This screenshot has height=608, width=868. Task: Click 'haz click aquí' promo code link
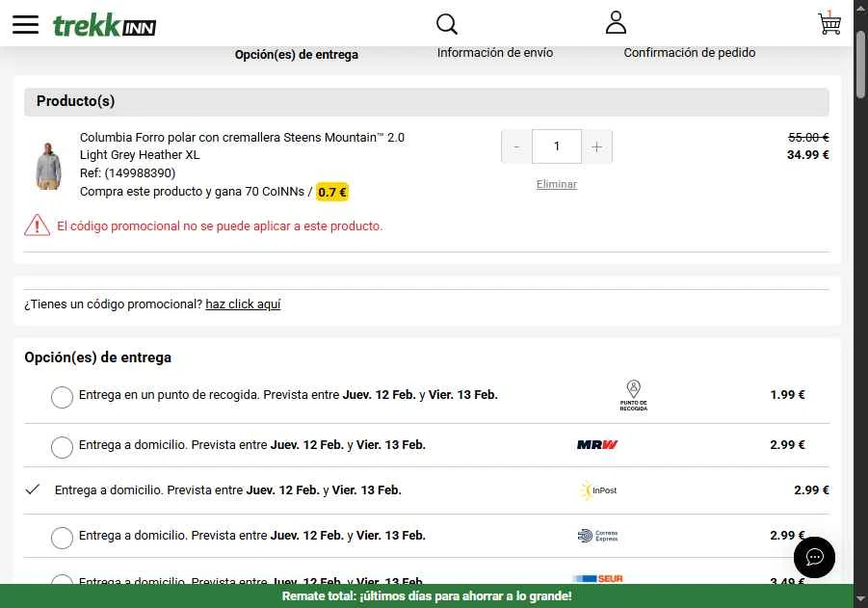click(243, 304)
